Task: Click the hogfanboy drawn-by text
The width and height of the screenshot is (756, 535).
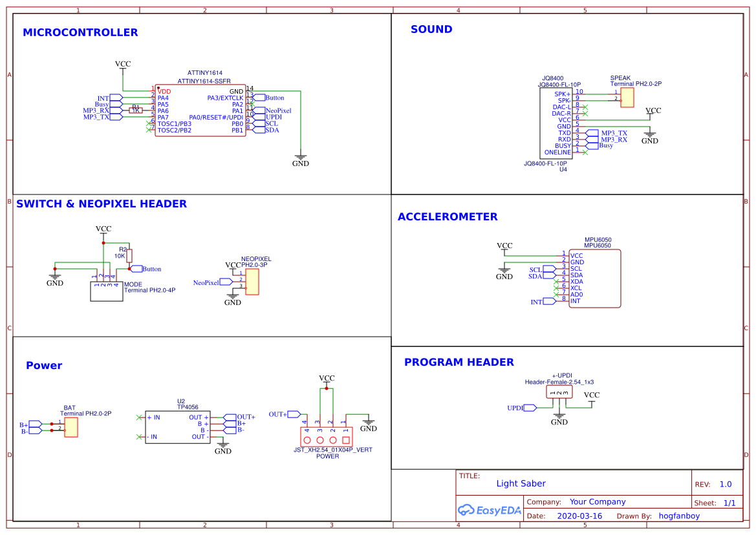Action: (679, 516)
